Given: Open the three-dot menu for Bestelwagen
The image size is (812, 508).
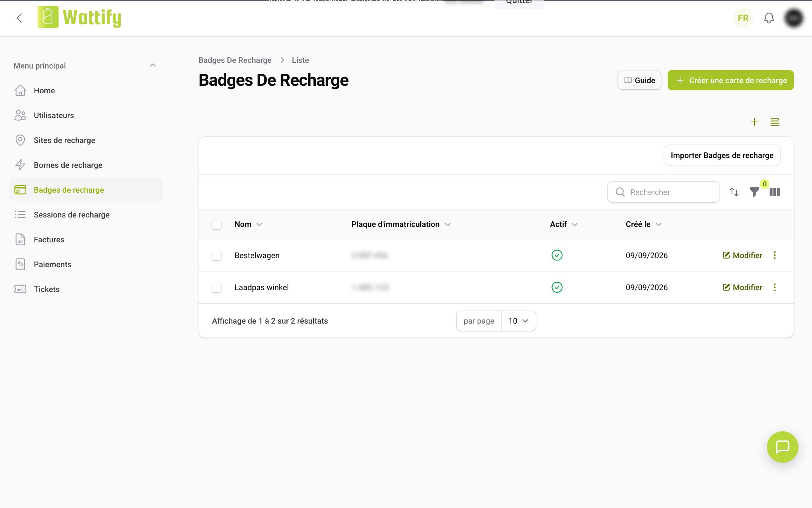Looking at the screenshot, I should [x=774, y=255].
